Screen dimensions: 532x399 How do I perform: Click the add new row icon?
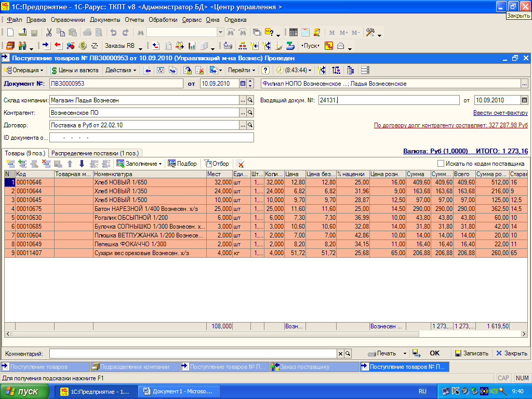(10, 164)
